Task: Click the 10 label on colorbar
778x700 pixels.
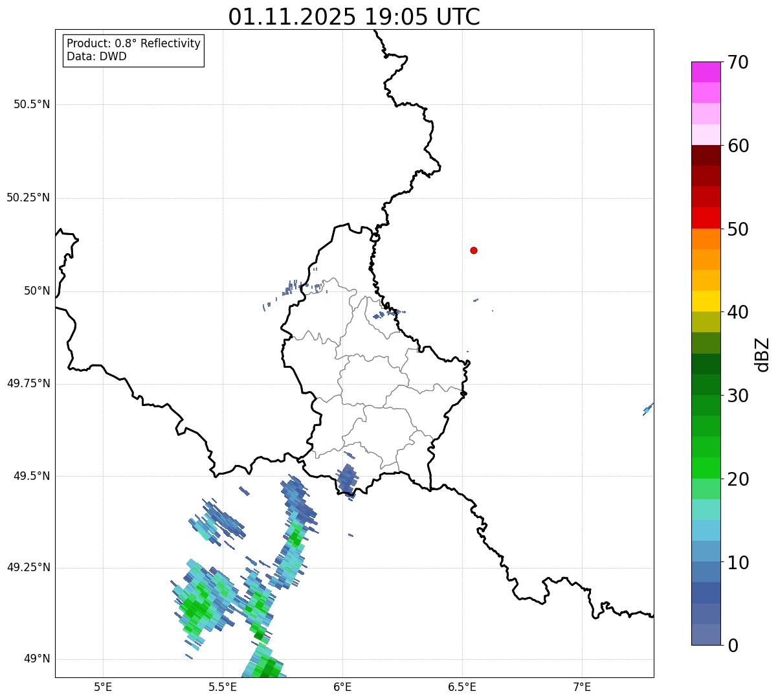Action: pyautogui.click(x=738, y=563)
